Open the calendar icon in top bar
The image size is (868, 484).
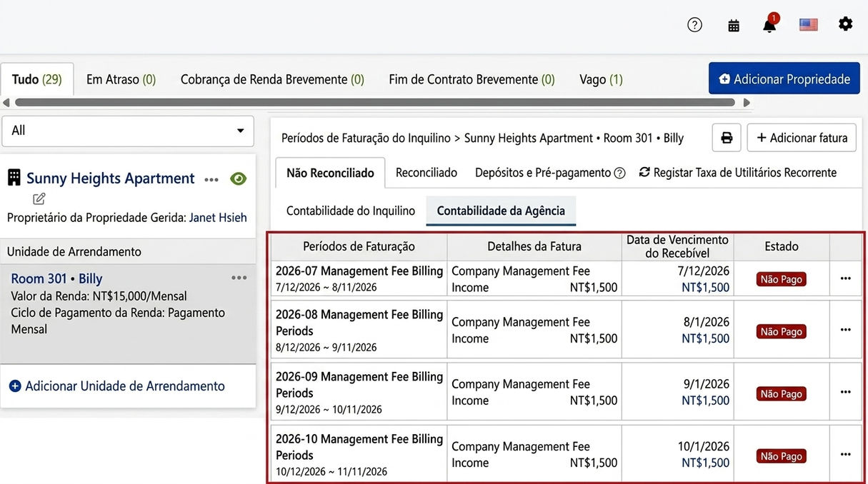(x=734, y=26)
